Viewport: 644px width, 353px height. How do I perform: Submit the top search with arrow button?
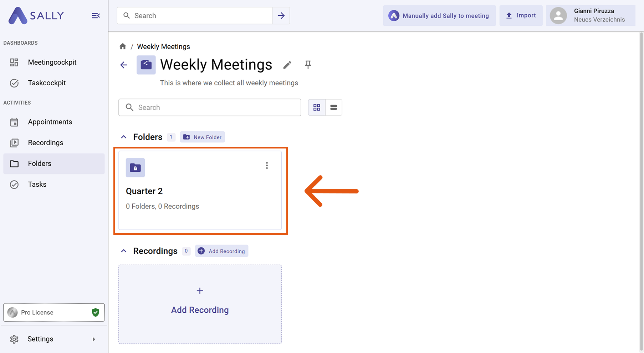pos(281,16)
